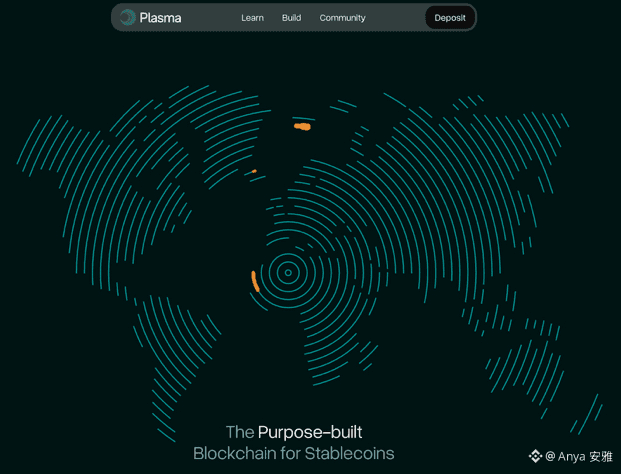Click the Plasma brand name text

[x=160, y=18]
